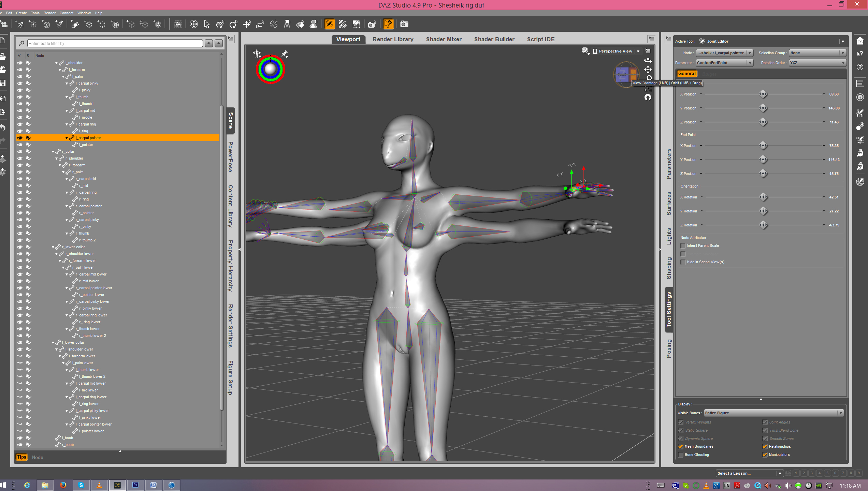Viewport: 868px width, 491px height.
Task: Click the X Rotation slider handle
Action: click(763, 197)
